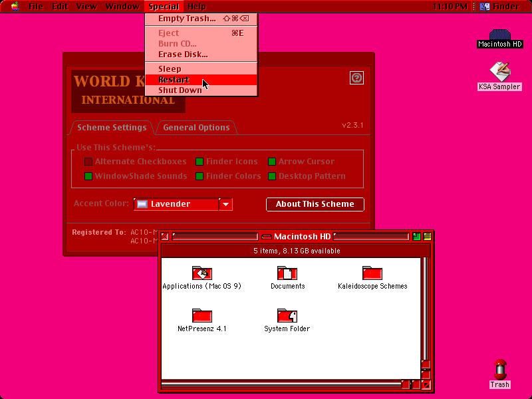Click the windowshade collapse box of Macintosh HD window
The height and width of the screenshot is (399, 532).
pos(427,237)
